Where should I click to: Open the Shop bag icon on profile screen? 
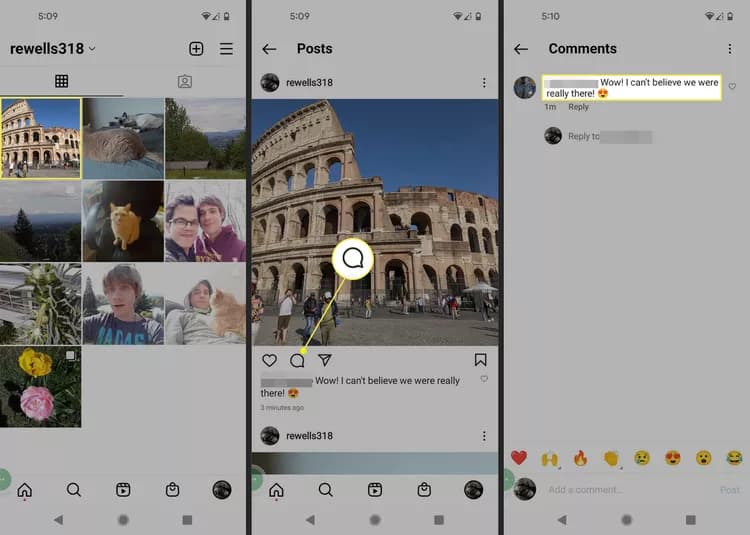coord(173,490)
